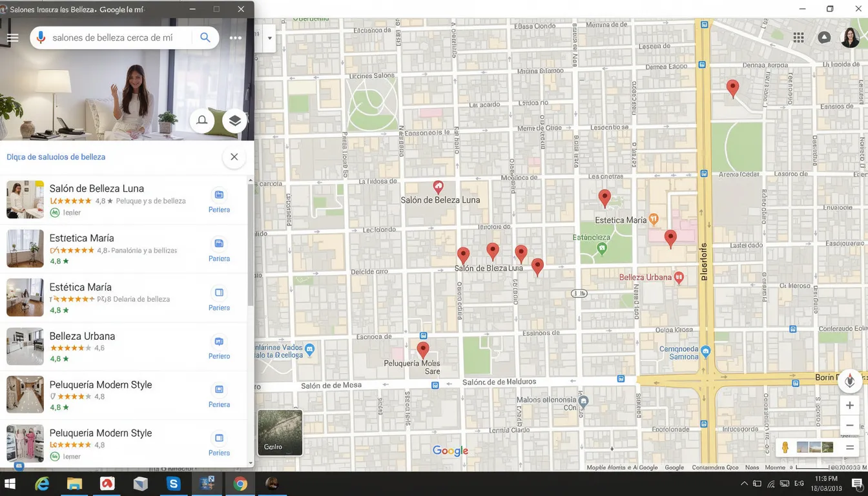Click the notification bell icon on the panel
868x496 pixels.
coord(201,121)
